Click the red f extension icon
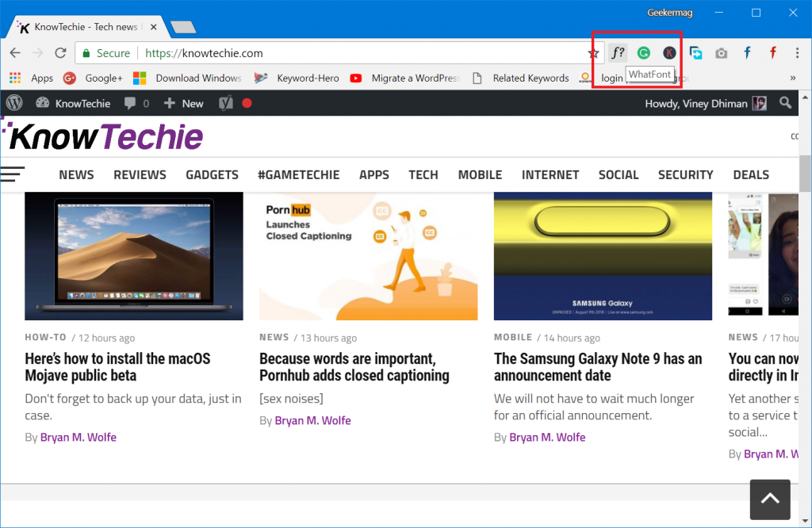Viewport: 812px width, 528px height. pyautogui.click(x=772, y=53)
